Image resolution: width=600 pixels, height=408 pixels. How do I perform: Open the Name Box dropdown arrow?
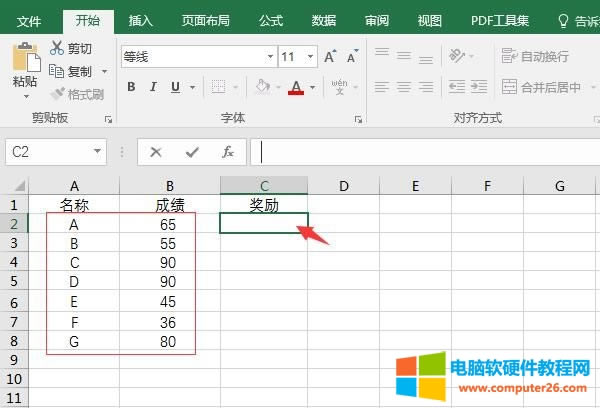coord(97,152)
